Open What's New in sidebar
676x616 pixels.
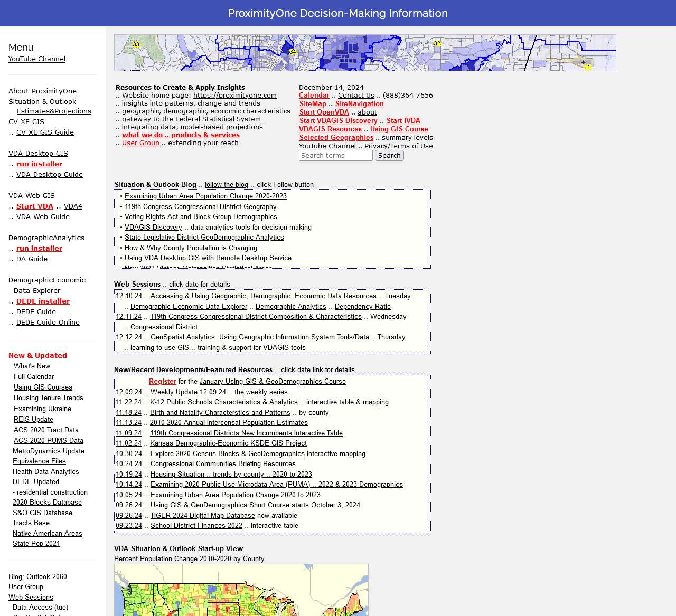point(32,366)
